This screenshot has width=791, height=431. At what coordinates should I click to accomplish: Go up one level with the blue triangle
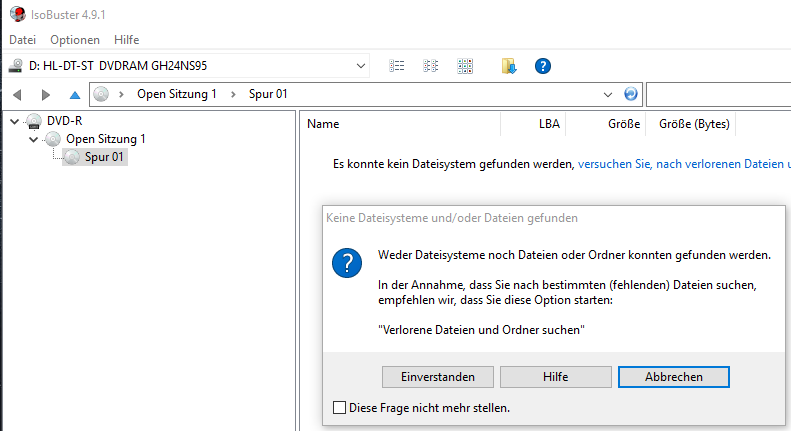(75, 94)
